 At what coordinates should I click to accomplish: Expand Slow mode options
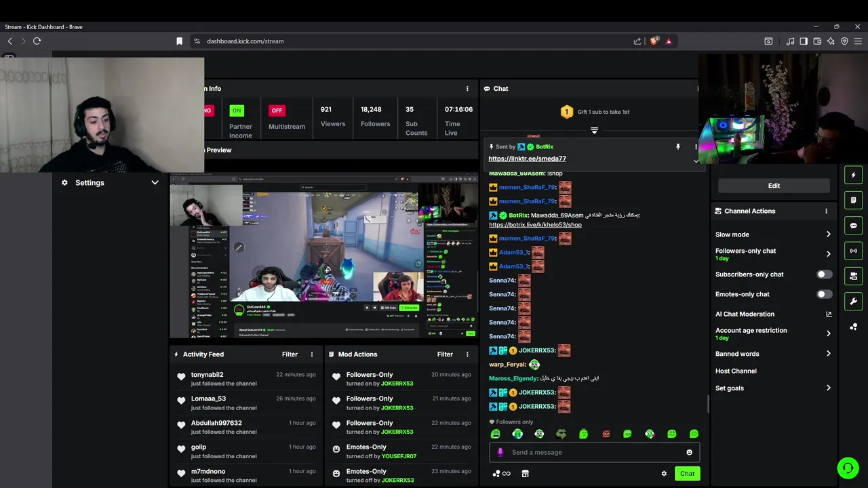(x=828, y=235)
